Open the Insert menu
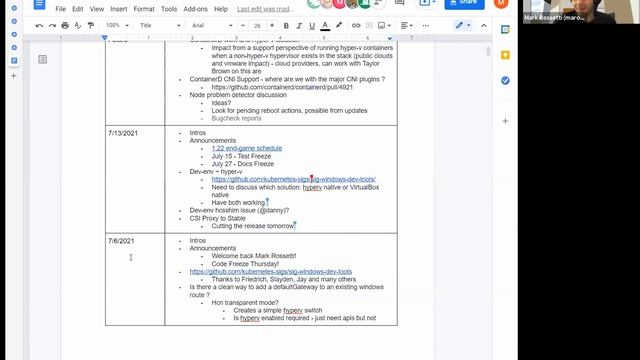This screenshot has height=360, width=640. (x=119, y=9)
